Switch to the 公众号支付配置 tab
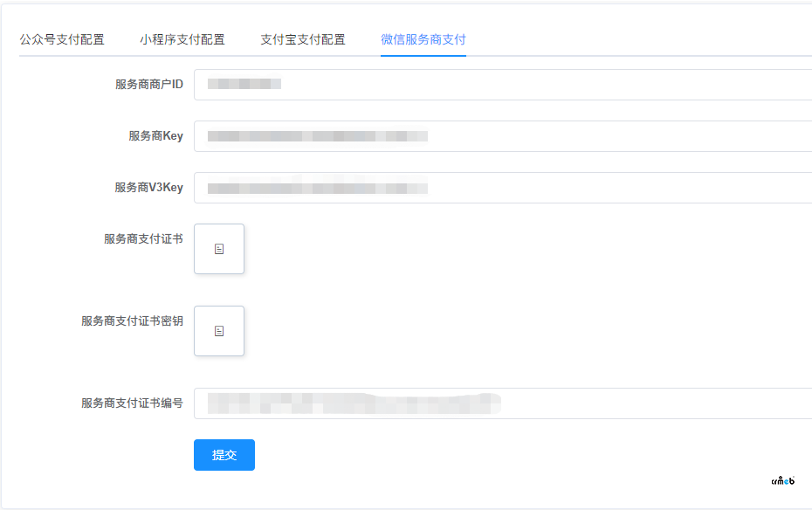812x510 pixels. click(62, 39)
